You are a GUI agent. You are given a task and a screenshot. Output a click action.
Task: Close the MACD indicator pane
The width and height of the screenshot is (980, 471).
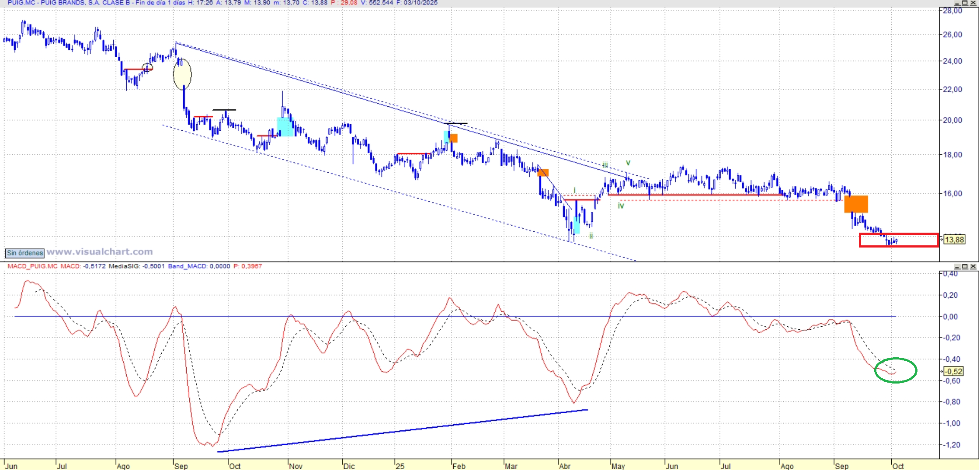(973, 266)
